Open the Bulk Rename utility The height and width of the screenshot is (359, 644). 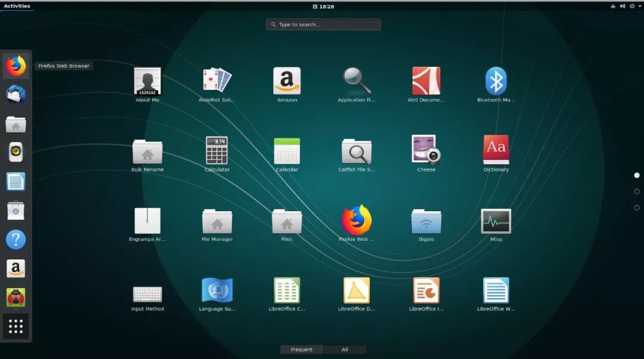147,152
